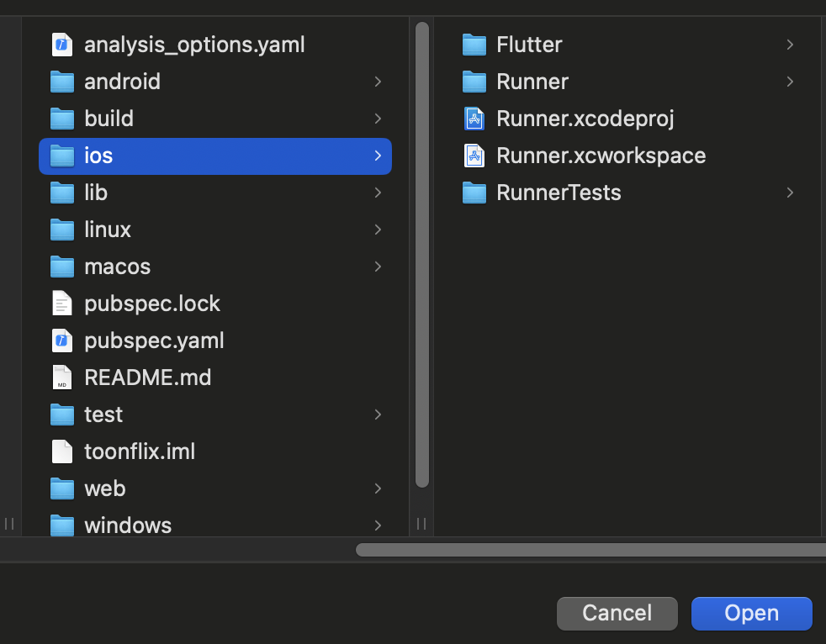Expand the Flutter folder chevron
The image size is (826, 644).
tap(790, 45)
